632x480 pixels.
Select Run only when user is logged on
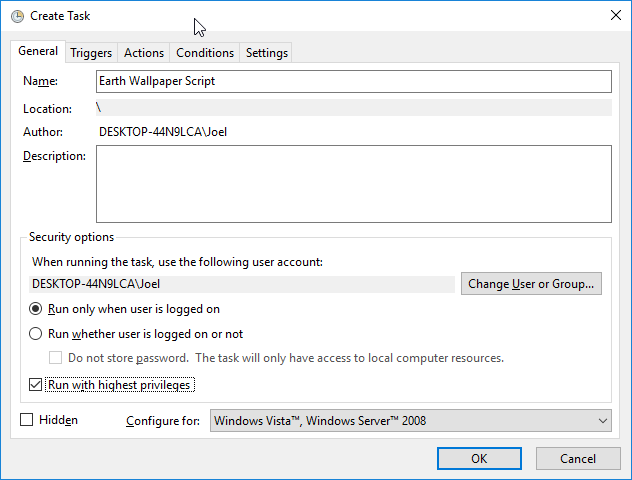point(36,310)
